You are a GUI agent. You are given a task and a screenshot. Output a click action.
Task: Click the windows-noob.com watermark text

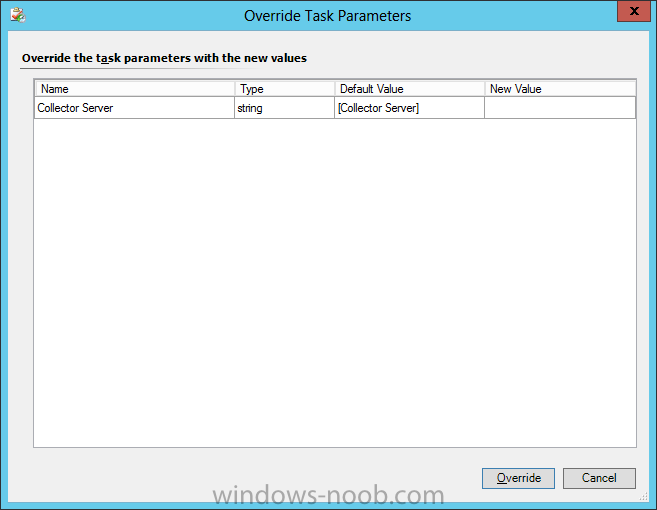(328, 495)
